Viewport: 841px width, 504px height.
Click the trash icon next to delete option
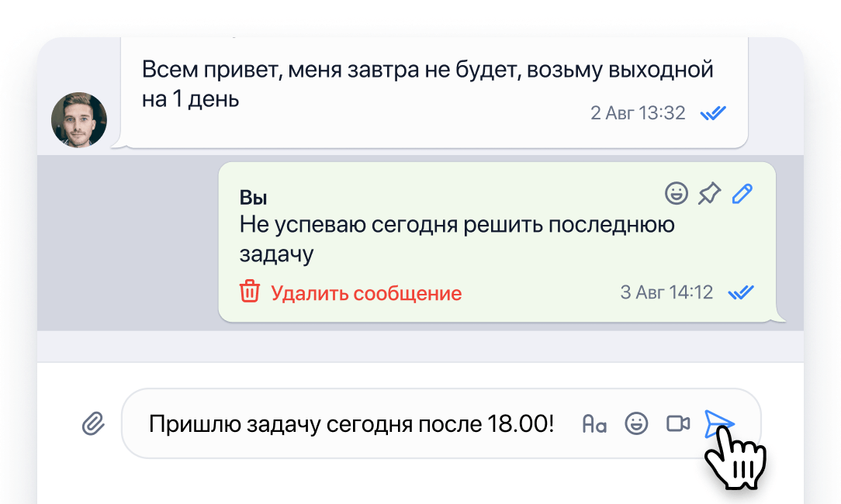pyautogui.click(x=249, y=293)
